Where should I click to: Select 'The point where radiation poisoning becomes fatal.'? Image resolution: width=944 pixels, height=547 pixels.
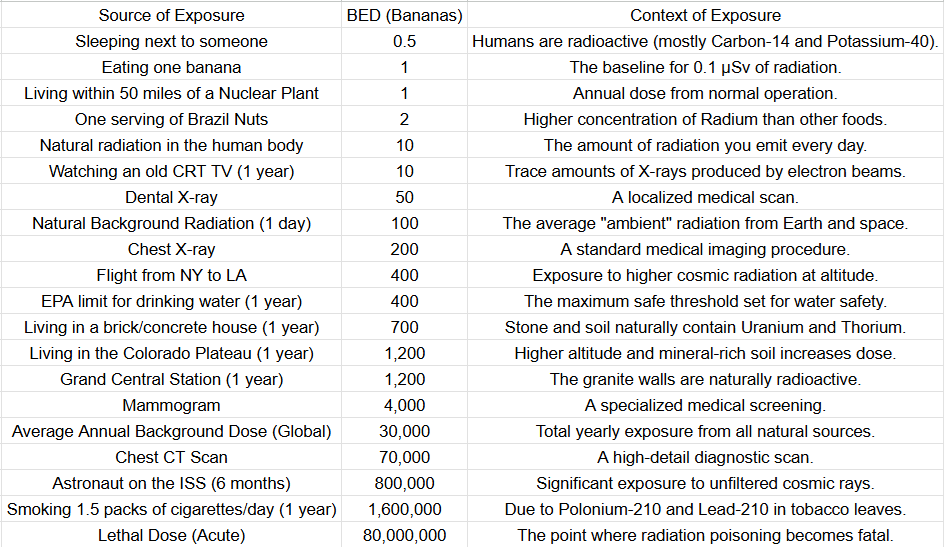point(705,535)
